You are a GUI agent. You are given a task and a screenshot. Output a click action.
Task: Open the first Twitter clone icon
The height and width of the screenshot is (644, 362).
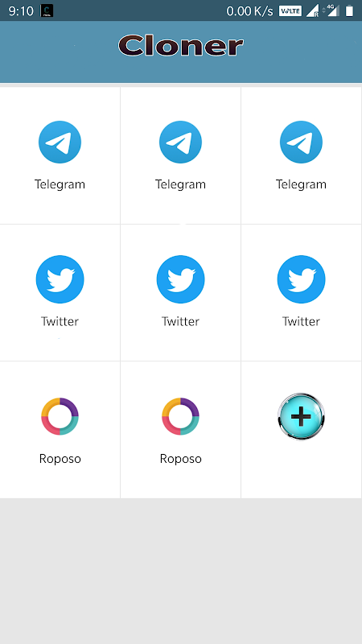[x=60, y=279]
